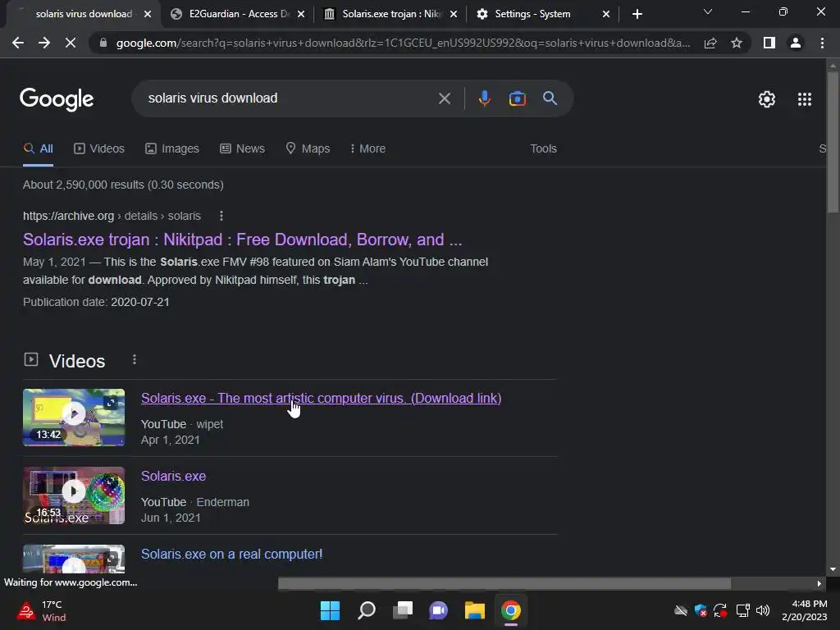Image resolution: width=840 pixels, height=630 pixels.
Task: Go back to the previous page
Action: coord(18,43)
